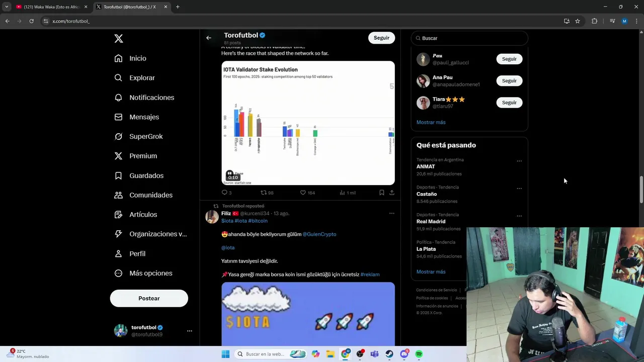Click Mostrar más under follow suggestions
This screenshot has height=362, width=644.
click(431, 122)
